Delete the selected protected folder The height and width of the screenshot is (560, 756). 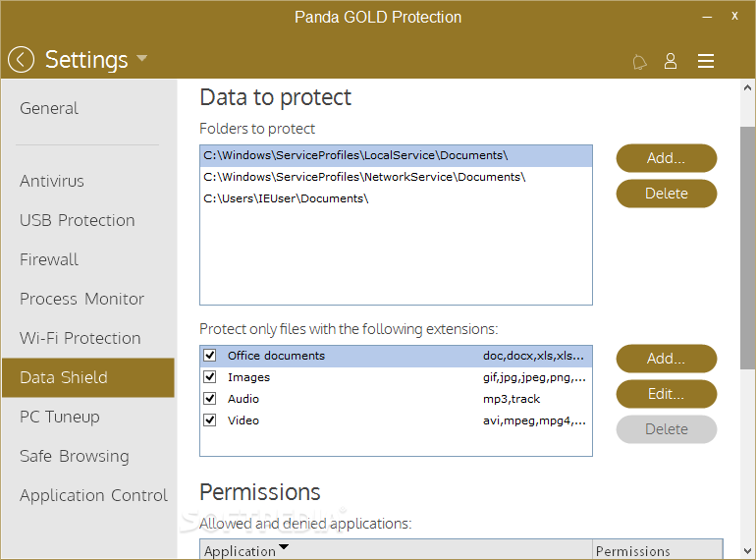point(667,194)
